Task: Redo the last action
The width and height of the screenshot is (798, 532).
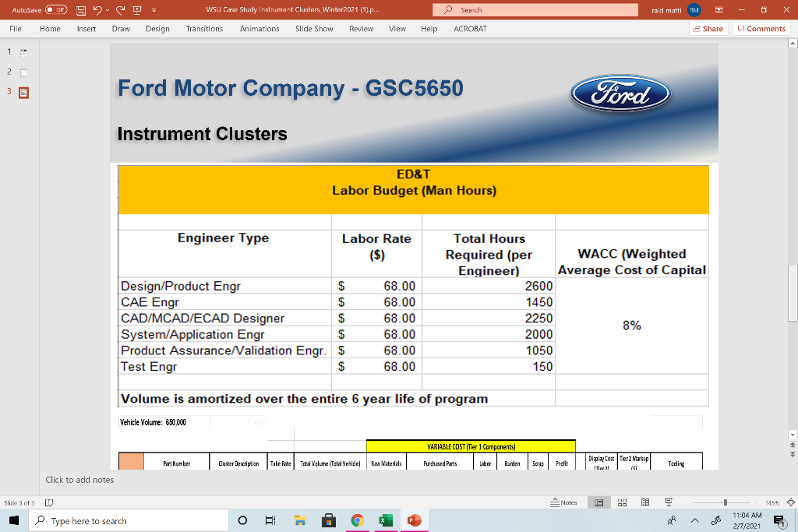Action: tap(121, 9)
